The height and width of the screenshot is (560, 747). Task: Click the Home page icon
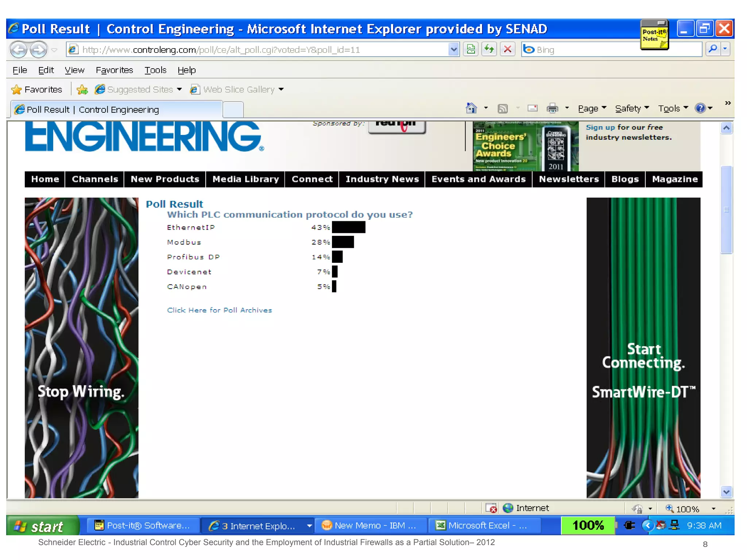coord(471,108)
